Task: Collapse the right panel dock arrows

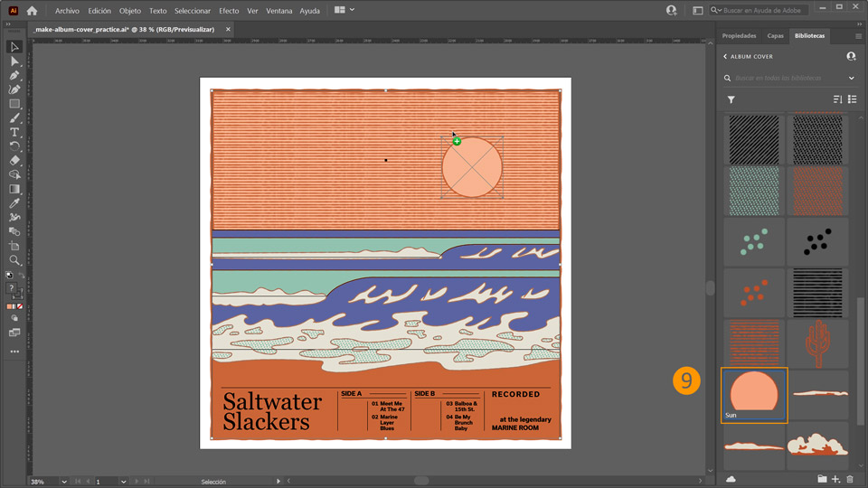Action: click(859, 24)
